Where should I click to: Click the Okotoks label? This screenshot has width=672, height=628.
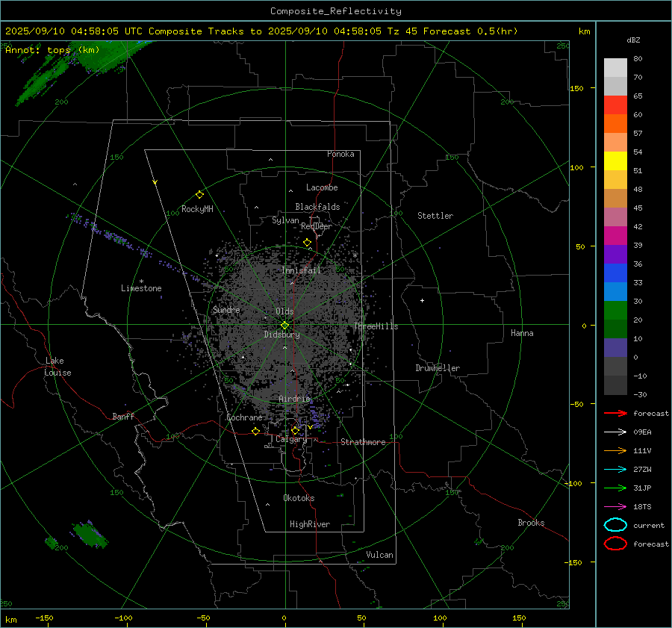point(299,498)
